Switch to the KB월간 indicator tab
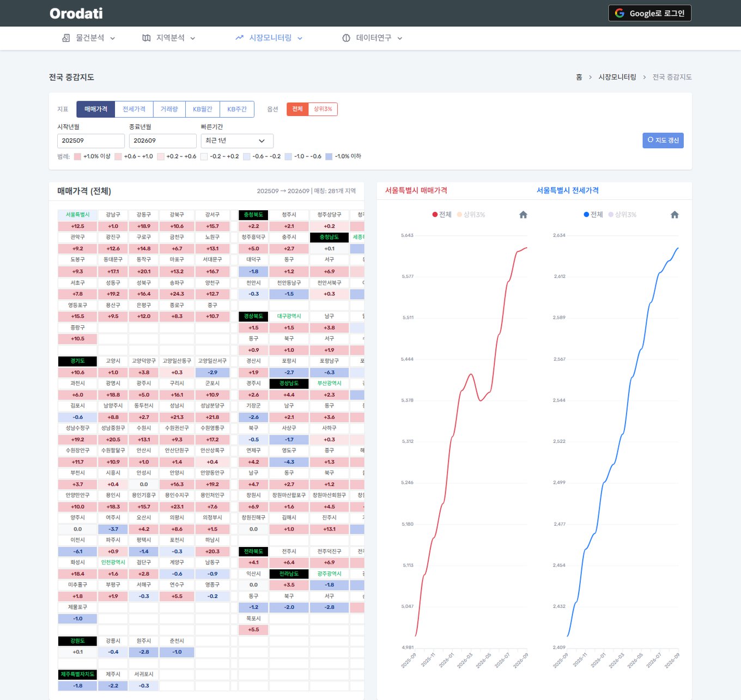This screenshot has width=741, height=700. tap(203, 109)
